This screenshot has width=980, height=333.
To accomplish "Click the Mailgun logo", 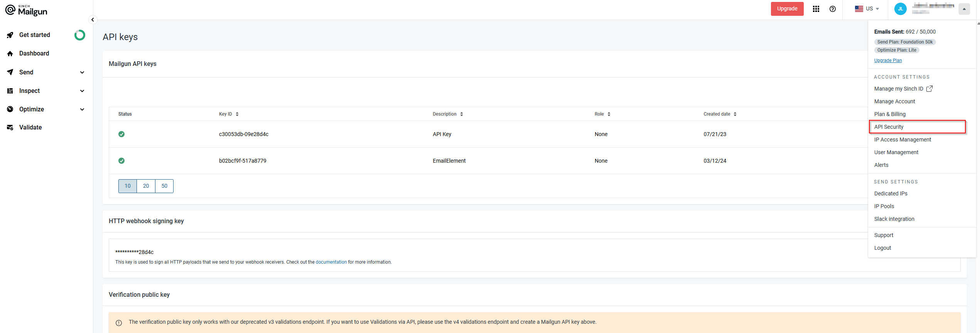I will point(26,10).
